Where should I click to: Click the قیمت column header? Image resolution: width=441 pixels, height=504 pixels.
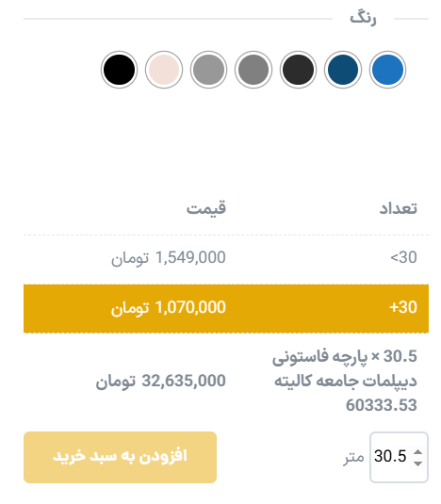(206, 208)
